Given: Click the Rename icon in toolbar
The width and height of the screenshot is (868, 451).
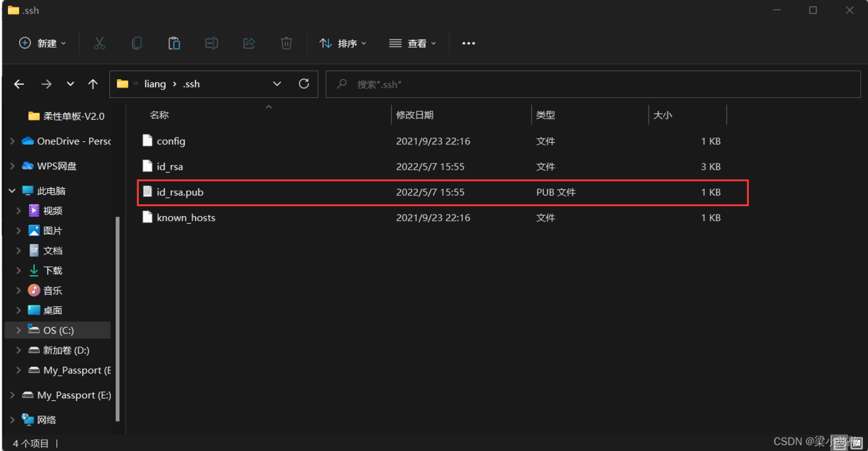Looking at the screenshot, I should (212, 43).
